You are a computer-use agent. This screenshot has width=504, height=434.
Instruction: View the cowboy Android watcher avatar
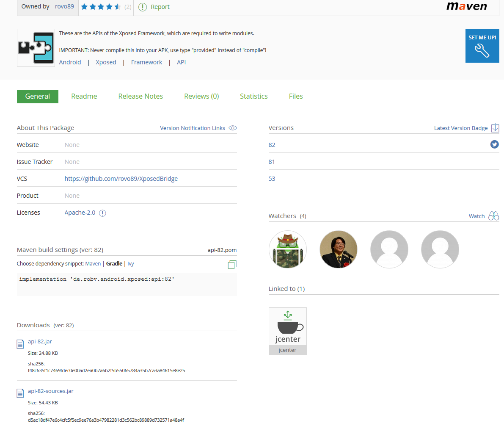click(x=288, y=249)
